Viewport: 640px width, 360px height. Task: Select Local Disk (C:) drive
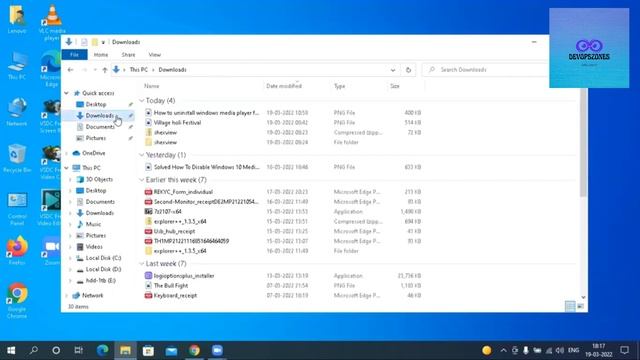103,258
